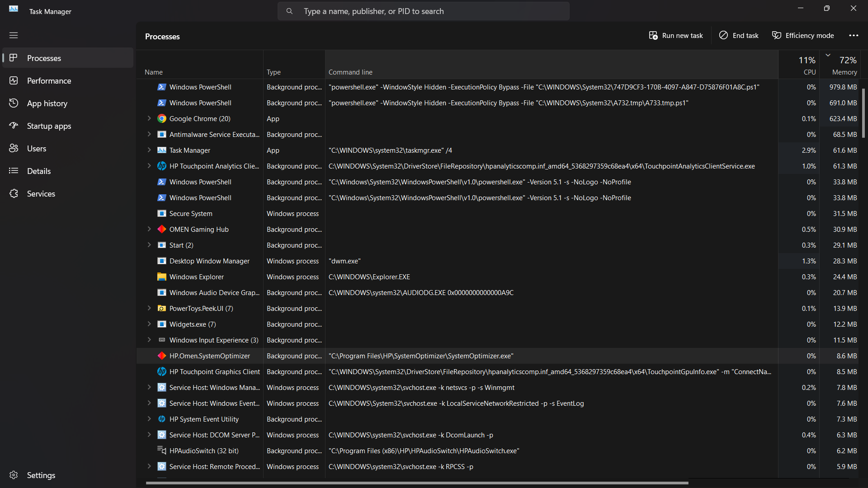
Task: Open the Settings page
Action: (x=68, y=475)
